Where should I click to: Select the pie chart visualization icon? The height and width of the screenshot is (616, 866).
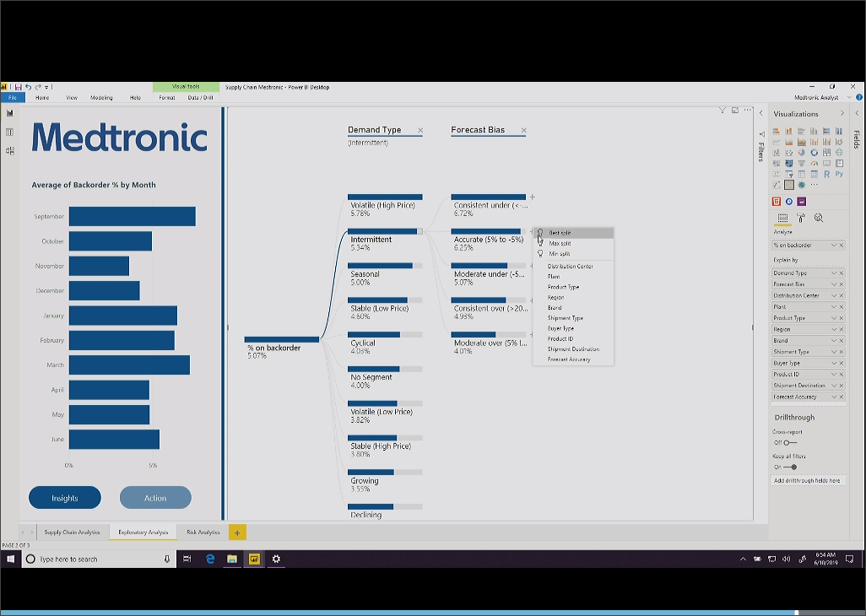(x=801, y=153)
